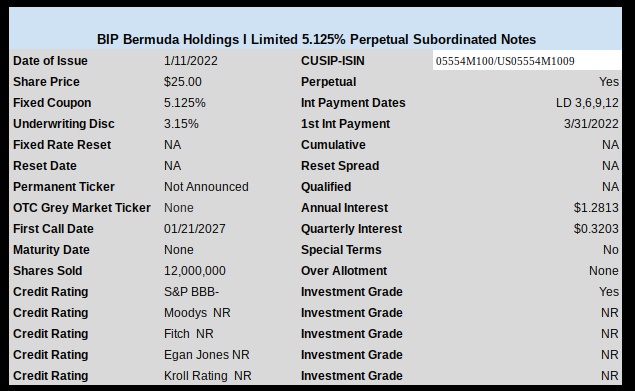
Task: Select the Share Price $25.00 cell
Action: tap(183, 82)
